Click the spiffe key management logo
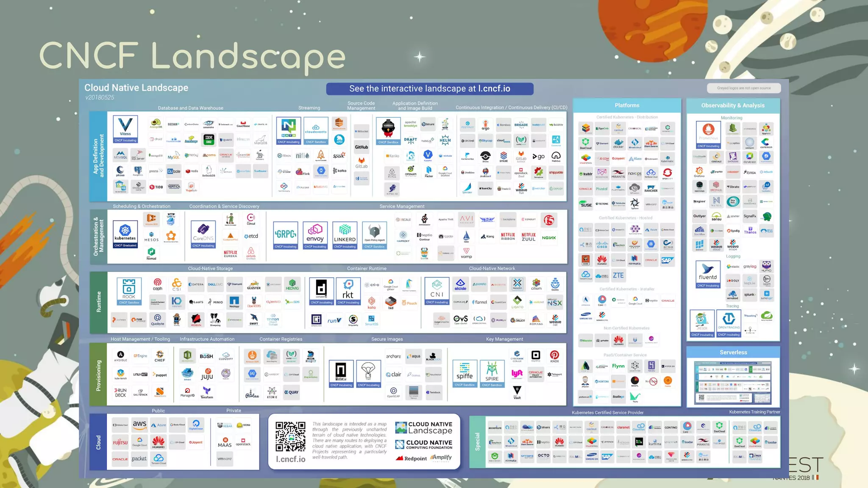 (x=465, y=373)
